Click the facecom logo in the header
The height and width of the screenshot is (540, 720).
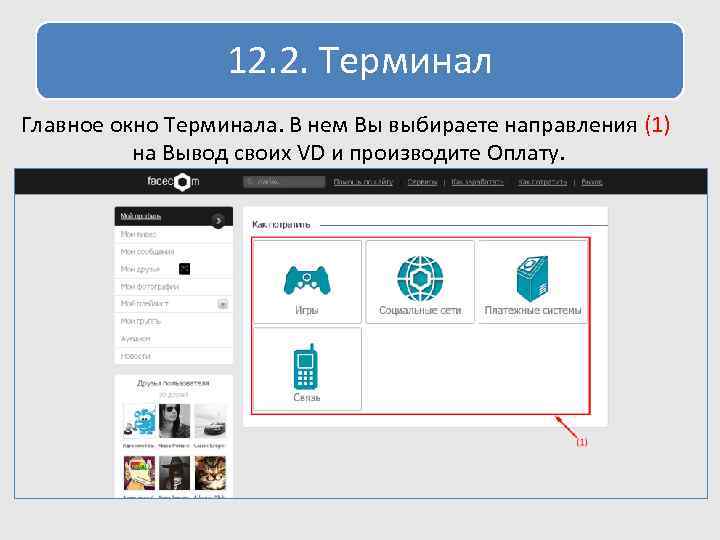[x=173, y=181]
